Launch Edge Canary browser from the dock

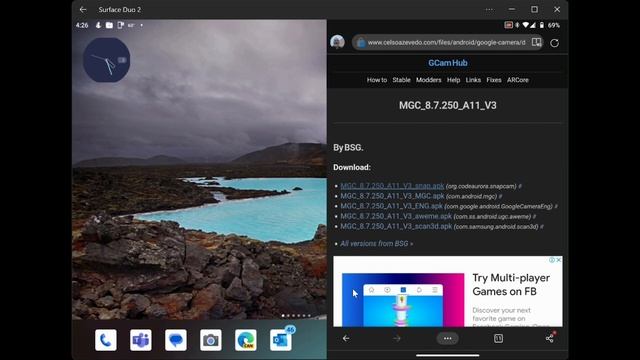coord(246,340)
